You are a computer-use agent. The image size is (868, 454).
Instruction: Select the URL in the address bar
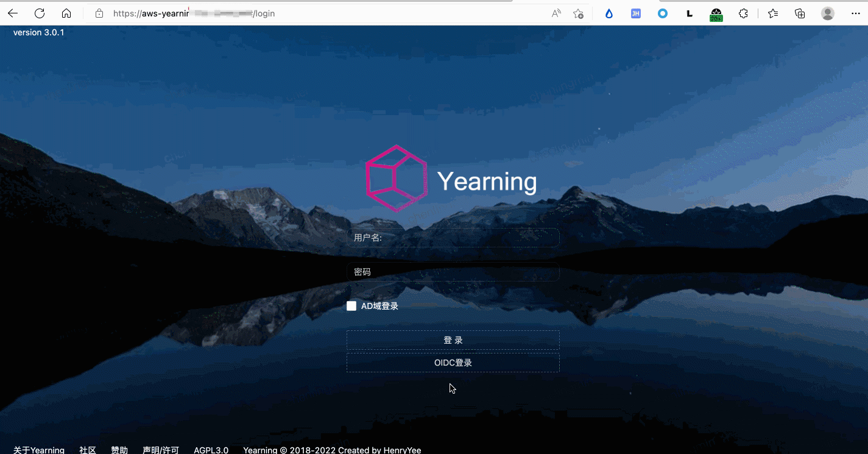coord(194,13)
